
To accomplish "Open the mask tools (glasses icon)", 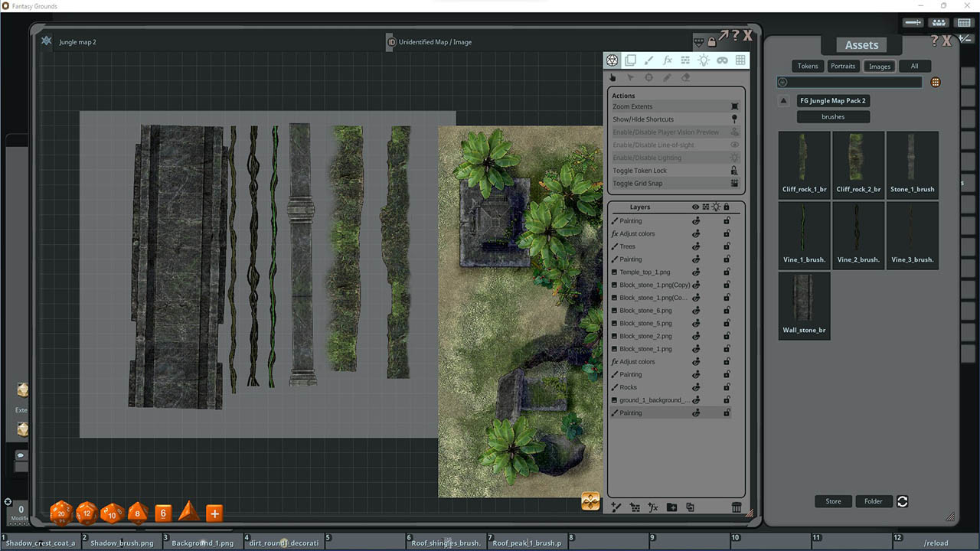I will pos(721,60).
